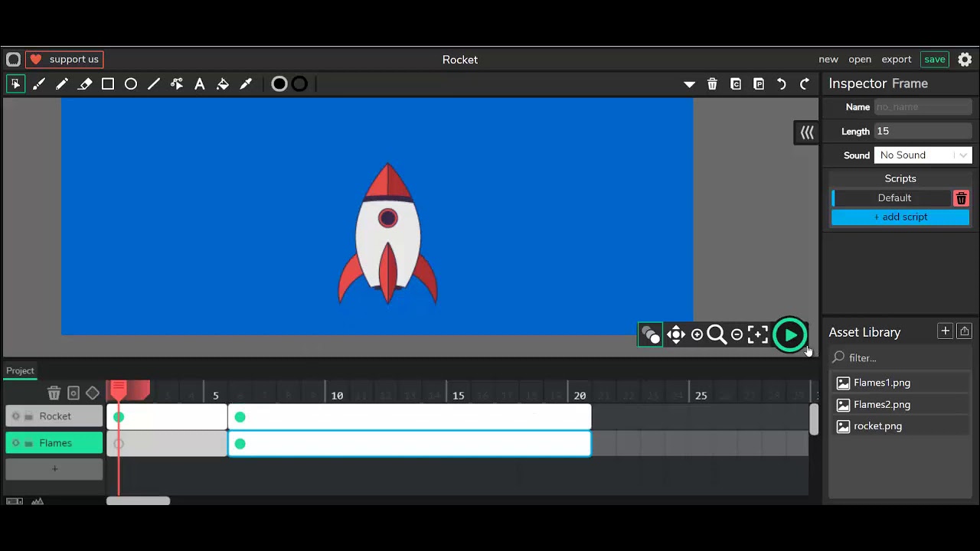Select the Path cursor tool

(x=177, y=84)
